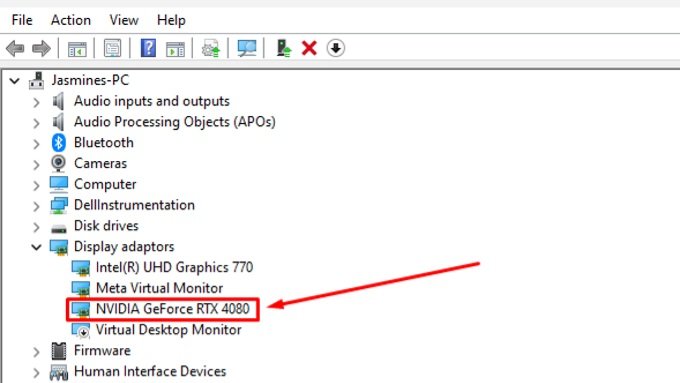
Task: Click Scan for hardware changes monitor icon
Action: tap(247, 48)
